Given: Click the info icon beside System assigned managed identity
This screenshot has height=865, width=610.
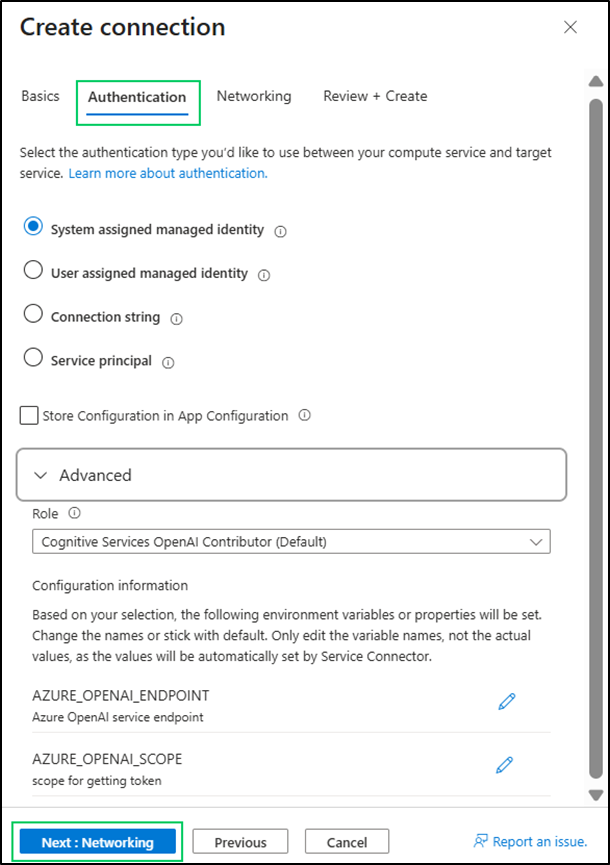Looking at the screenshot, I should tap(281, 231).
